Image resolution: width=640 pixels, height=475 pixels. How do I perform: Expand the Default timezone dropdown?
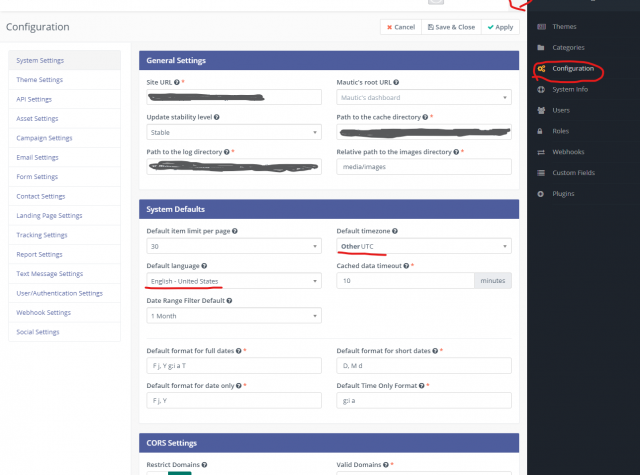click(x=424, y=246)
